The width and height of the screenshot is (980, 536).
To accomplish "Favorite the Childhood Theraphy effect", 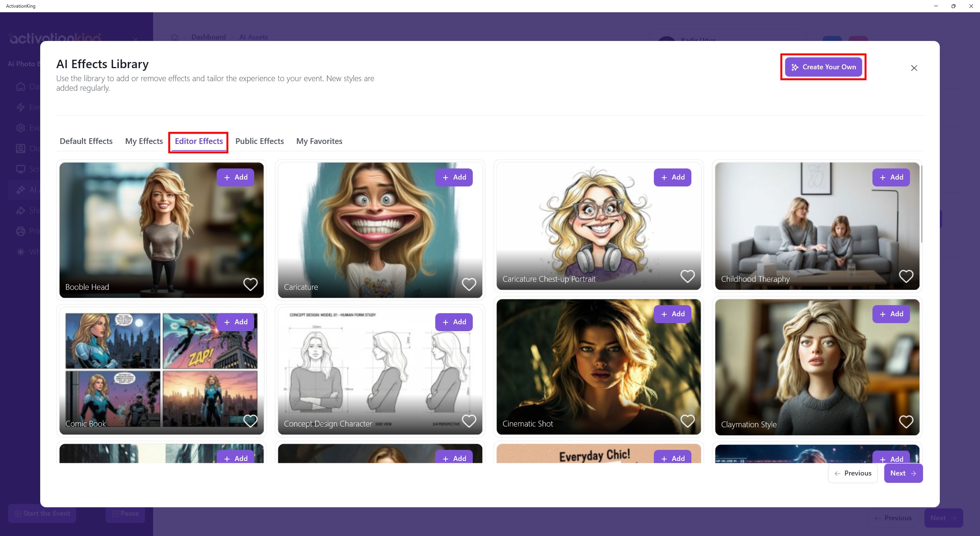I will (x=906, y=276).
